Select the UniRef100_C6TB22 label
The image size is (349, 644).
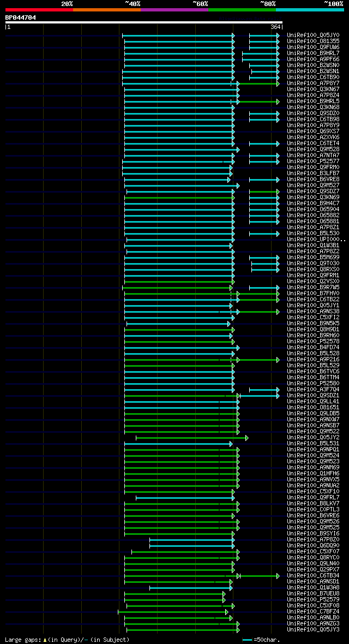[x=313, y=300]
